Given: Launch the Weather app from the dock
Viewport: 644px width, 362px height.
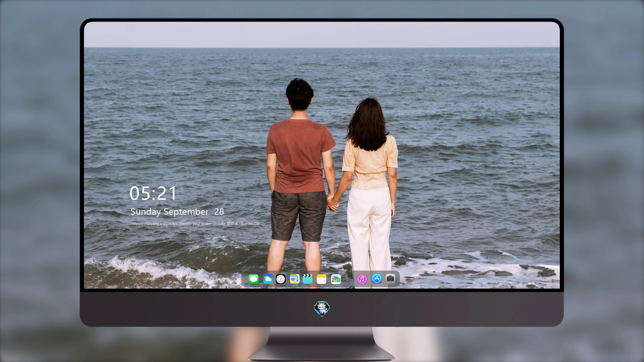Looking at the screenshot, I should 268,279.
